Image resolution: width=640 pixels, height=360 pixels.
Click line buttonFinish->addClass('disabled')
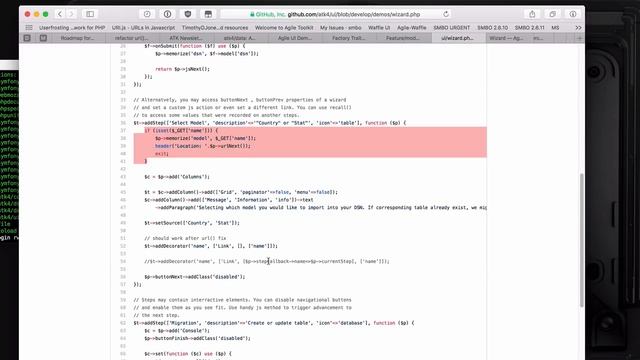(197, 338)
